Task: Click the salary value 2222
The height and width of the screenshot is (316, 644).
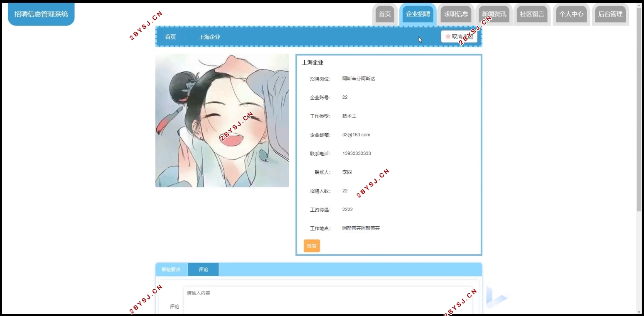Action: click(x=347, y=209)
